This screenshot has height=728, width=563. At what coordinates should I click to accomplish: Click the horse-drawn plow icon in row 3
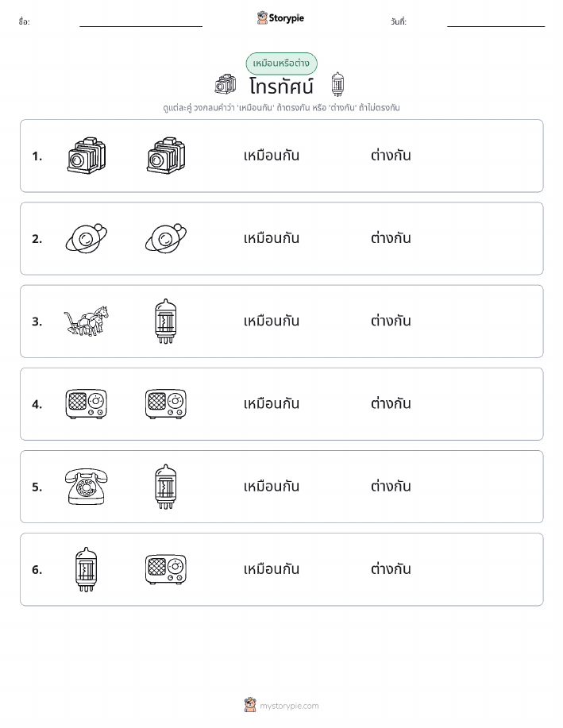(x=87, y=321)
